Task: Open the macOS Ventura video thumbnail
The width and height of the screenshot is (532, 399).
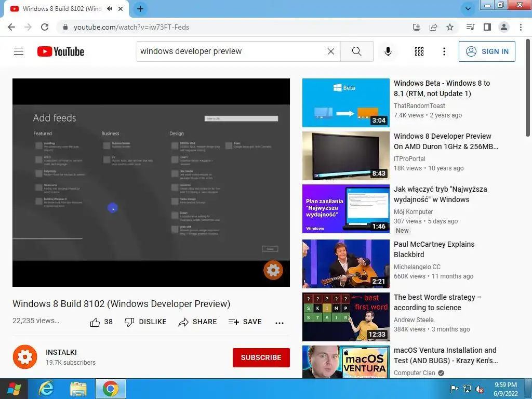Action: pos(345,362)
